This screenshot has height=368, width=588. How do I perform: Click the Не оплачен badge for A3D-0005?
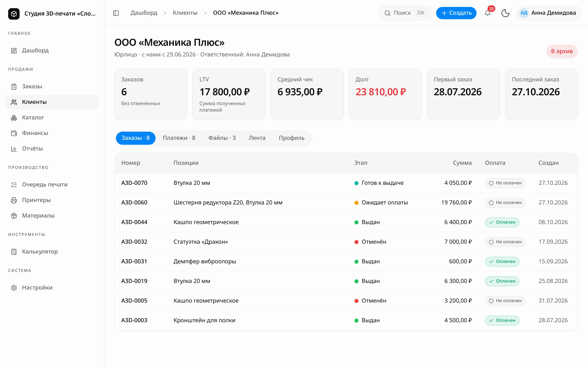pyautogui.click(x=505, y=301)
